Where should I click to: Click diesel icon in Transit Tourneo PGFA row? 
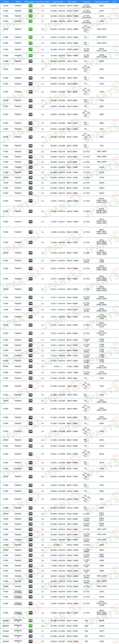click(x=30, y=604)
